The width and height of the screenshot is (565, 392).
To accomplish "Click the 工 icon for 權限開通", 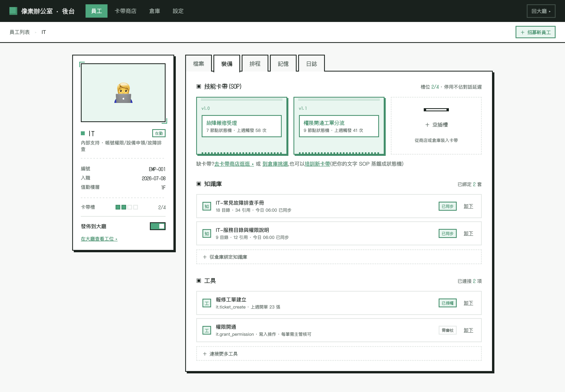I will pyautogui.click(x=207, y=330).
